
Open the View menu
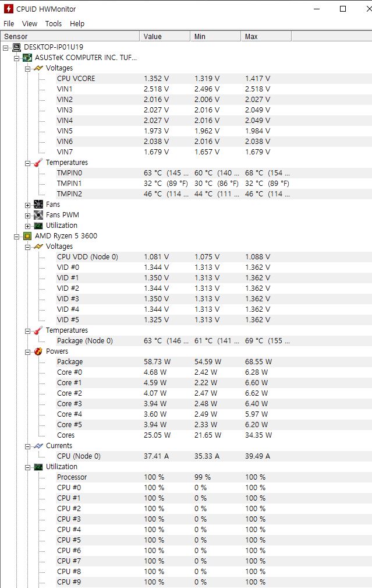coord(30,24)
